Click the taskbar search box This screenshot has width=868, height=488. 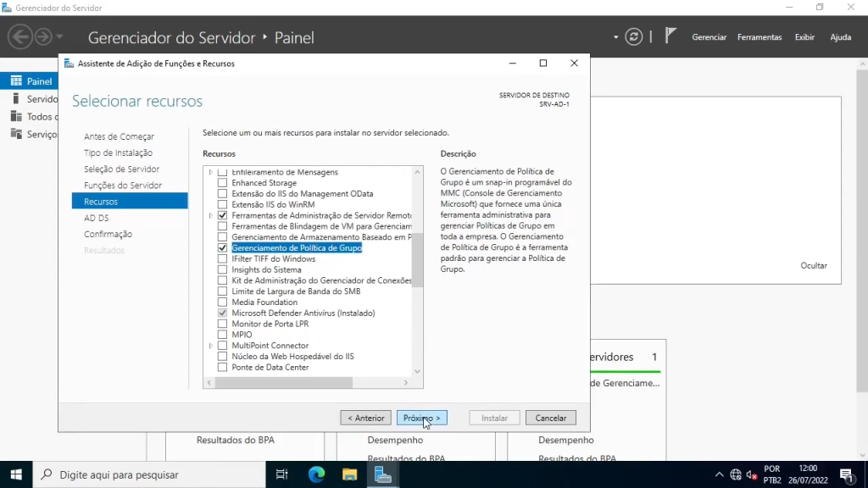click(x=149, y=474)
